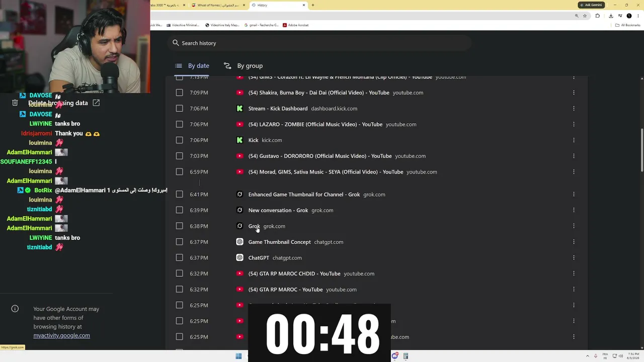Click the ChatGPT favicon for Game Thumbnail Concept
This screenshot has height=362, width=644.
(x=239, y=242)
